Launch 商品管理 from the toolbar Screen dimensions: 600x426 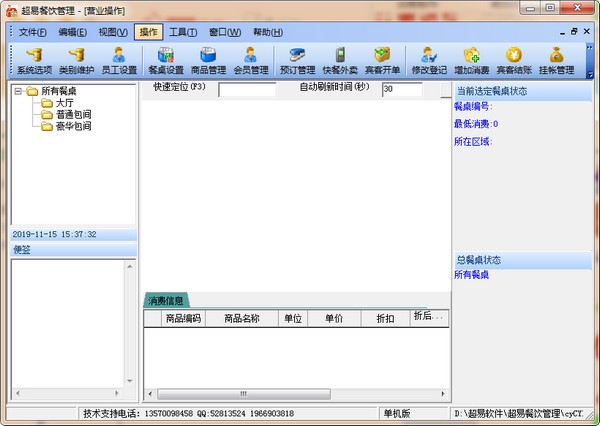208,61
